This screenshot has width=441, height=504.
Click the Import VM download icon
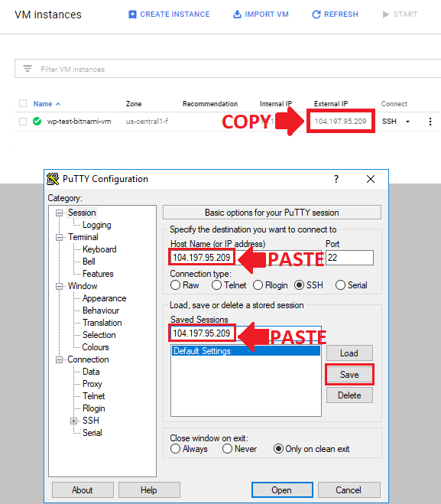click(x=237, y=14)
